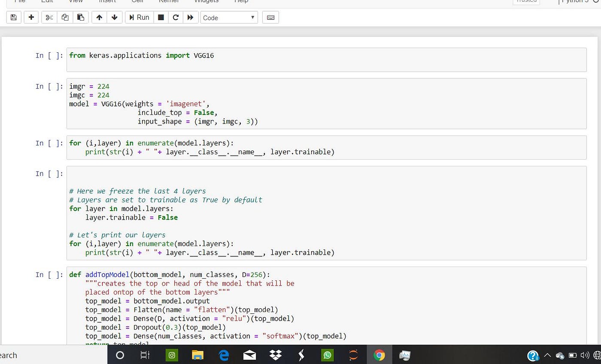
Task: Open File Explorer from the taskbar
Action: pos(197,355)
